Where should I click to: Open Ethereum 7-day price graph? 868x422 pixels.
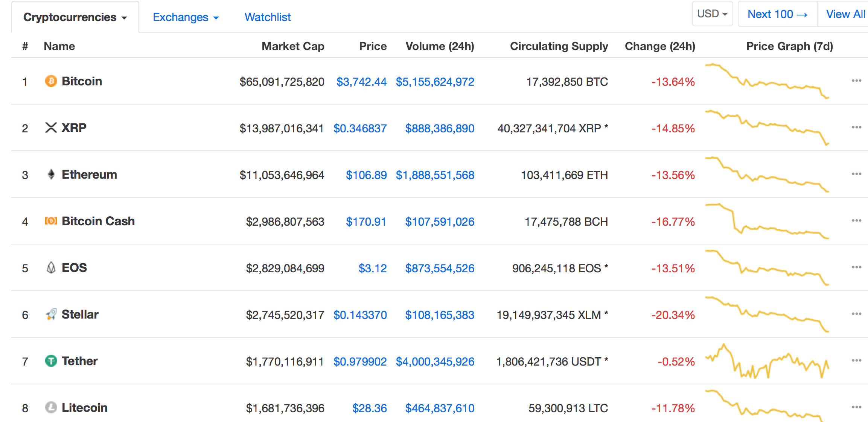tap(767, 175)
